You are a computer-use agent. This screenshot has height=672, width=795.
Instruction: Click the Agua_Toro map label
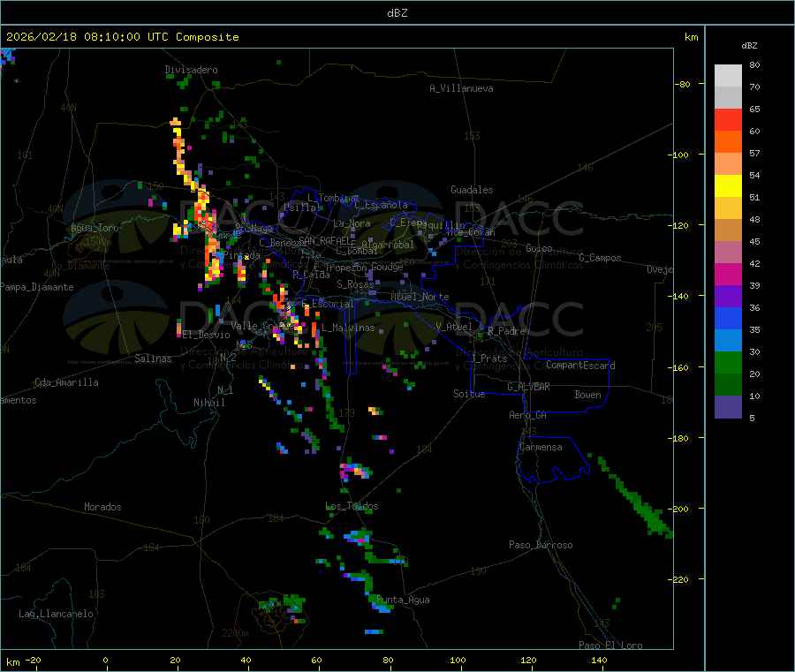(x=95, y=228)
